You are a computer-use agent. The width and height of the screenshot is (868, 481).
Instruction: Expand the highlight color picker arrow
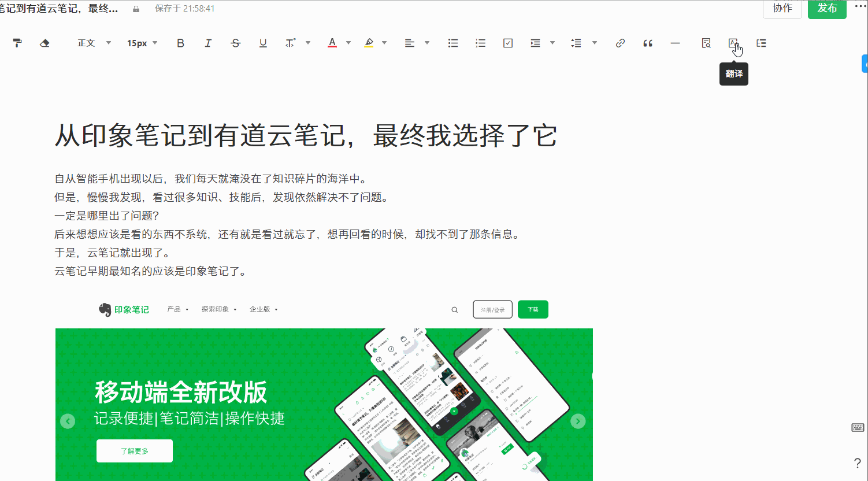pyautogui.click(x=384, y=43)
